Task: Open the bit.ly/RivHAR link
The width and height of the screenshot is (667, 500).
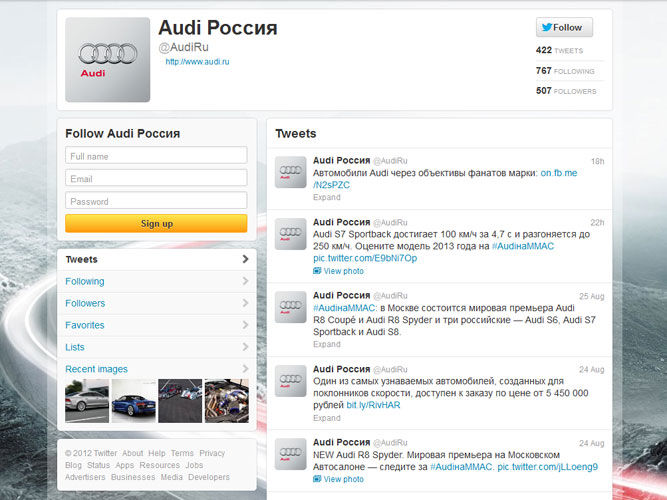Action: [373, 405]
